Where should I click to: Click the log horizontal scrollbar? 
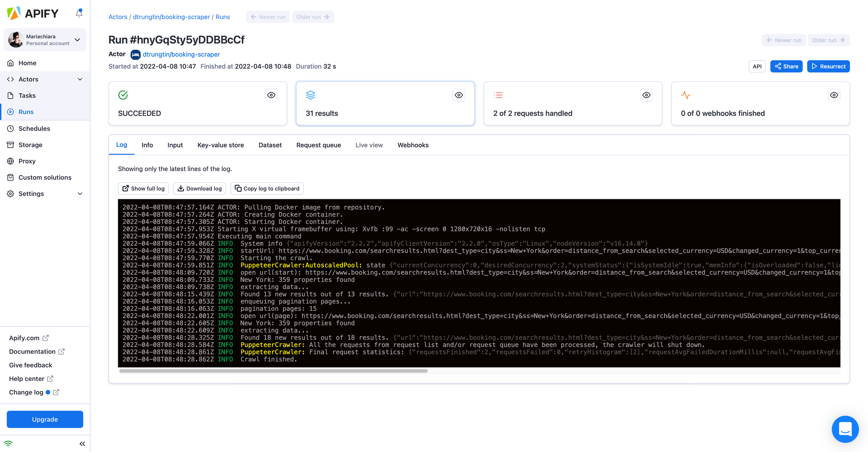pos(273,371)
